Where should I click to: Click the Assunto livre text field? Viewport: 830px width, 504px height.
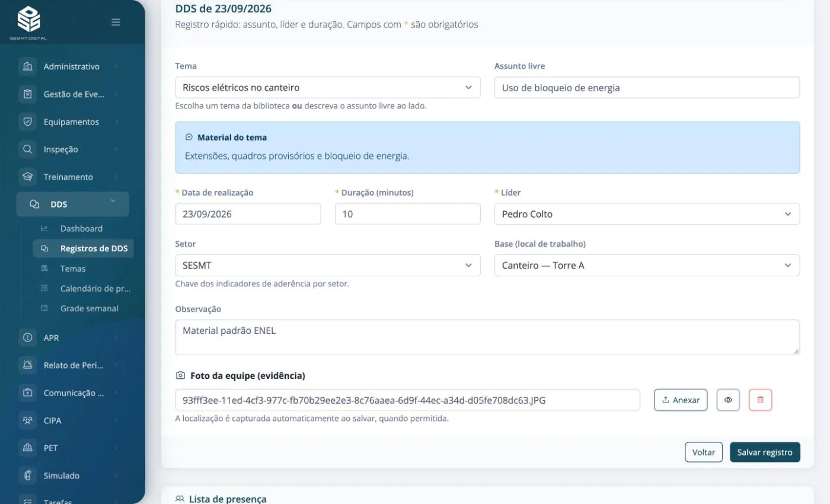[647, 87]
